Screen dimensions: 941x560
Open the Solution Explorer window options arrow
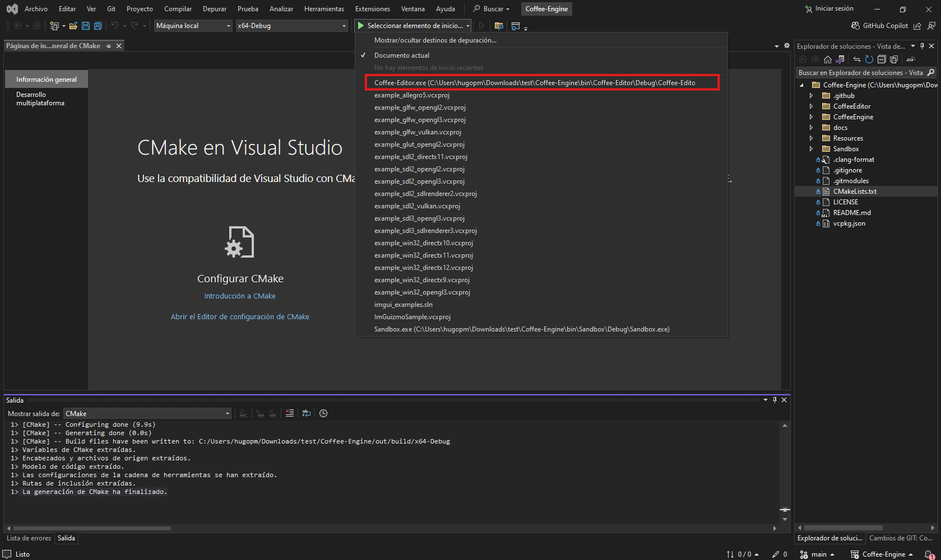point(913,46)
